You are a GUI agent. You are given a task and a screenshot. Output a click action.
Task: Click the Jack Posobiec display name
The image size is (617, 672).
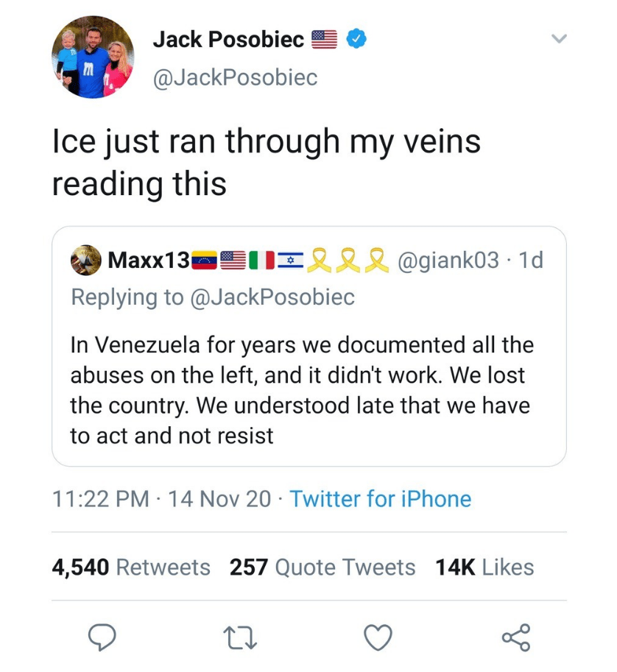pyautogui.click(x=228, y=40)
